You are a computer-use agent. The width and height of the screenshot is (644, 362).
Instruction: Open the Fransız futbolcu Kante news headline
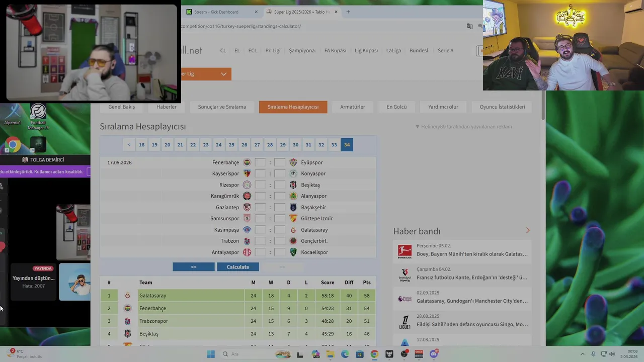[472, 277]
